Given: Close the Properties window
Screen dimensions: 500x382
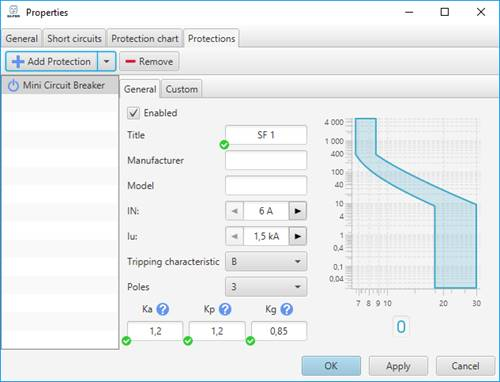Looking at the screenshot, I should (481, 12).
